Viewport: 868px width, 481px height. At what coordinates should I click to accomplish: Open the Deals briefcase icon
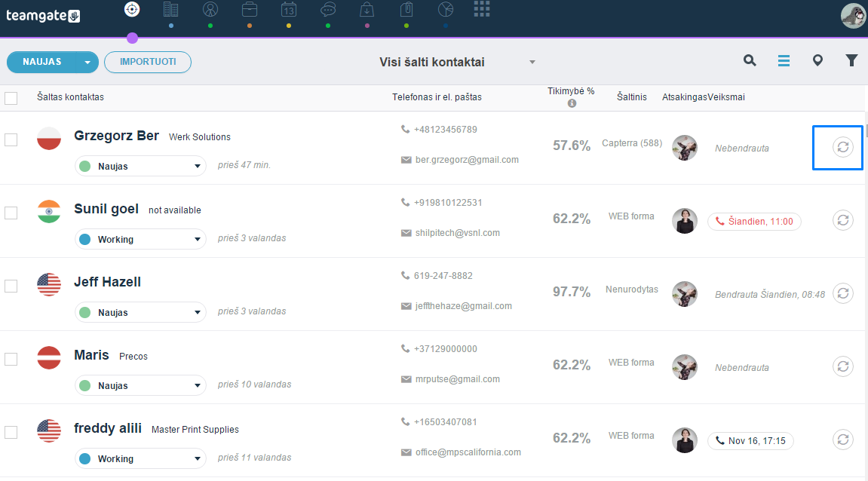click(x=250, y=9)
